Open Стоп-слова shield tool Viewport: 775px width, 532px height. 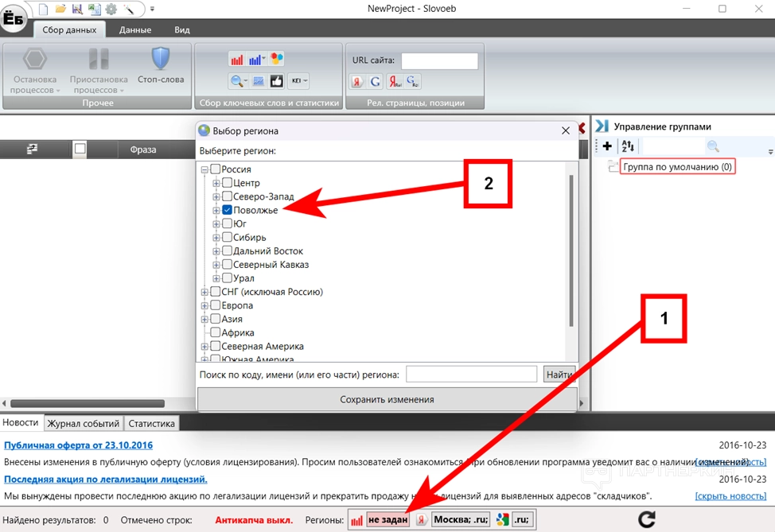pyautogui.click(x=161, y=66)
